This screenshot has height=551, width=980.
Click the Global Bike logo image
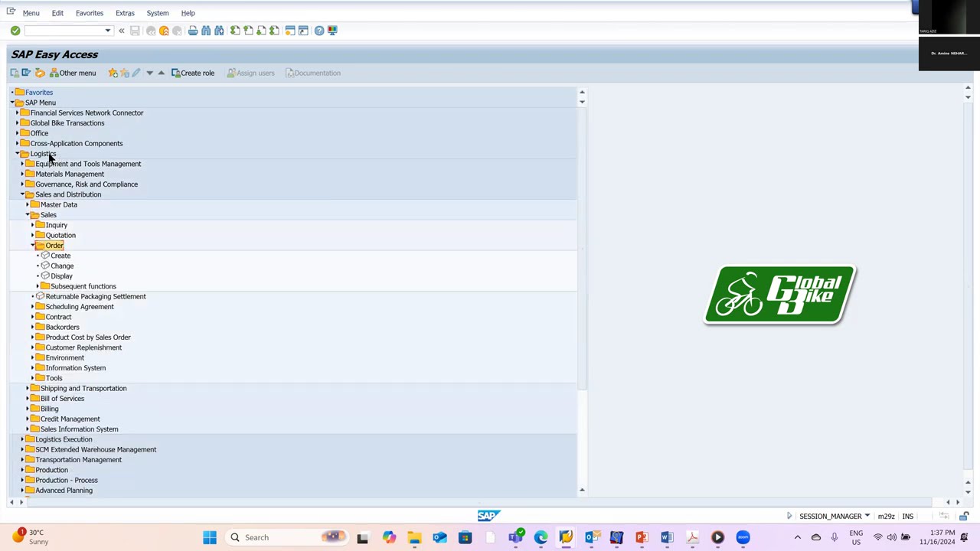click(779, 295)
